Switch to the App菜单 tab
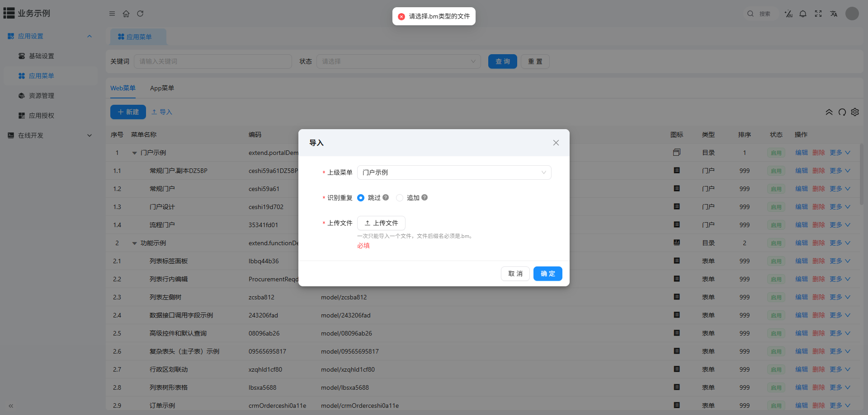868x415 pixels. point(162,88)
